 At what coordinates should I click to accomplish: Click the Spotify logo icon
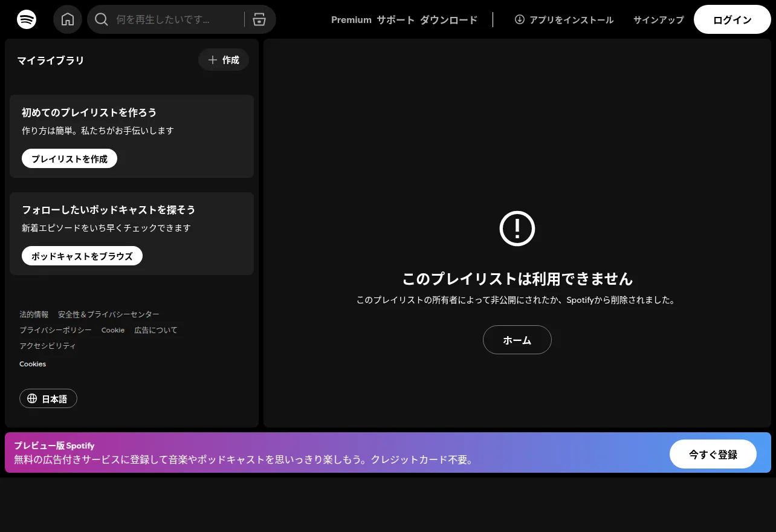tap(27, 19)
